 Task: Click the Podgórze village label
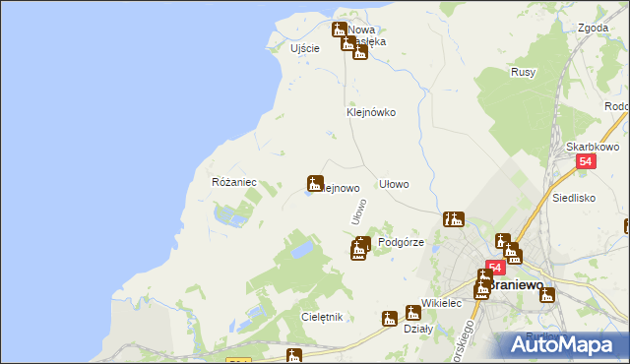click(401, 242)
